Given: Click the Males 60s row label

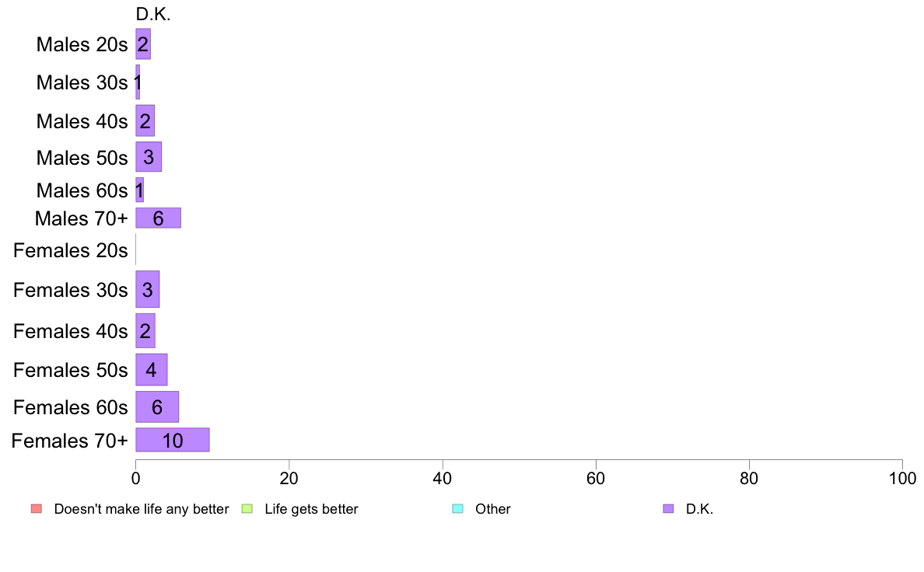Looking at the screenshot, I should (x=82, y=191).
